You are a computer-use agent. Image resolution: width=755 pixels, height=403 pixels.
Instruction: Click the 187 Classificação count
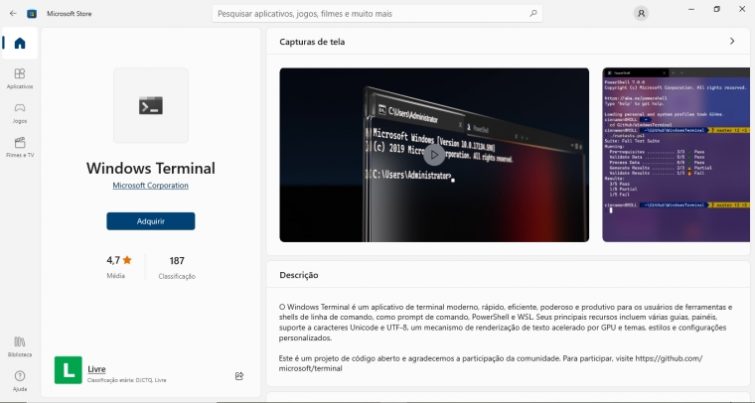pyautogui.click(x=177, y=267)
